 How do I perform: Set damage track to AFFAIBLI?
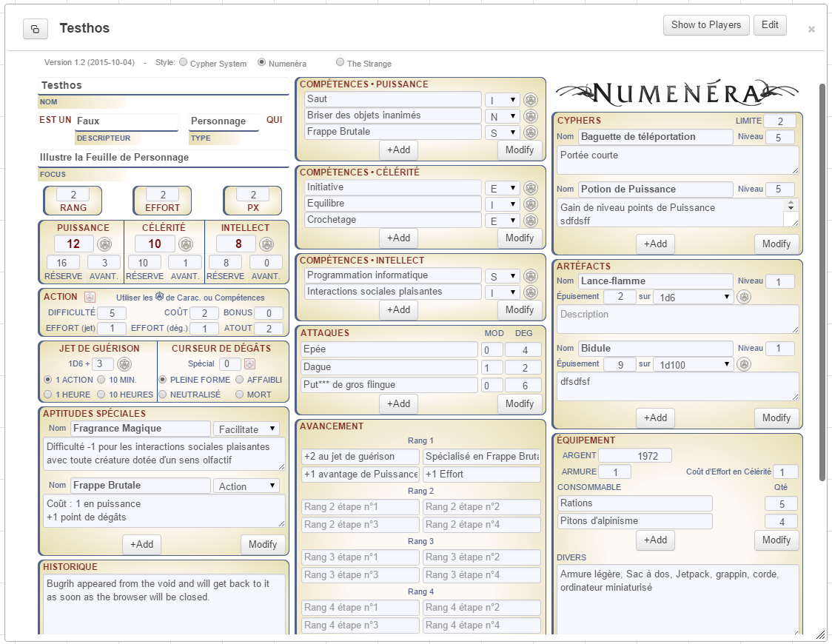coord(239,380)
